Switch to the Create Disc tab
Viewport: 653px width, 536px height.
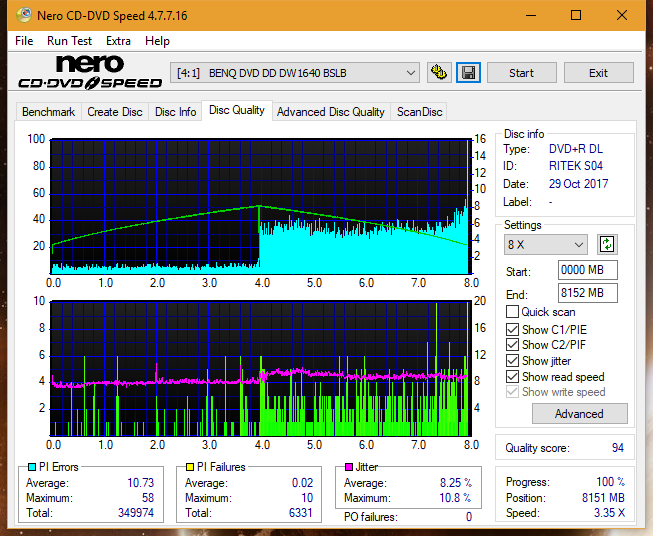pos(115,112)
